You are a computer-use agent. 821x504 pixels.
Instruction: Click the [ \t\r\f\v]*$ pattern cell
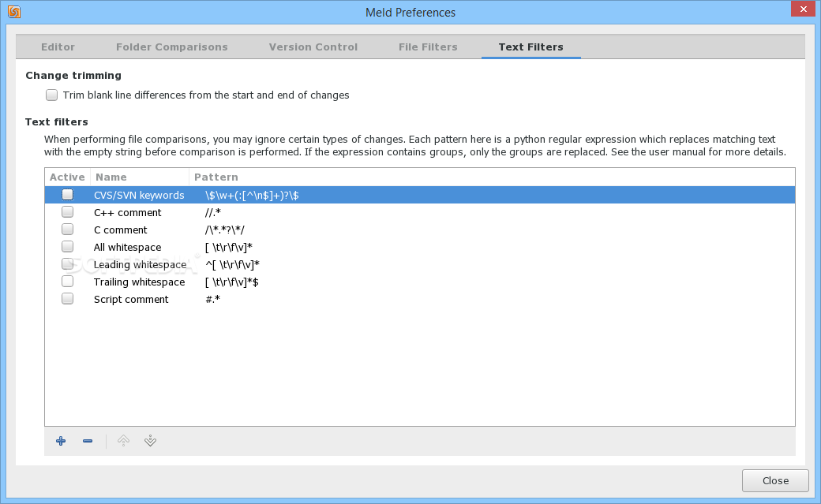pos(232,282)
